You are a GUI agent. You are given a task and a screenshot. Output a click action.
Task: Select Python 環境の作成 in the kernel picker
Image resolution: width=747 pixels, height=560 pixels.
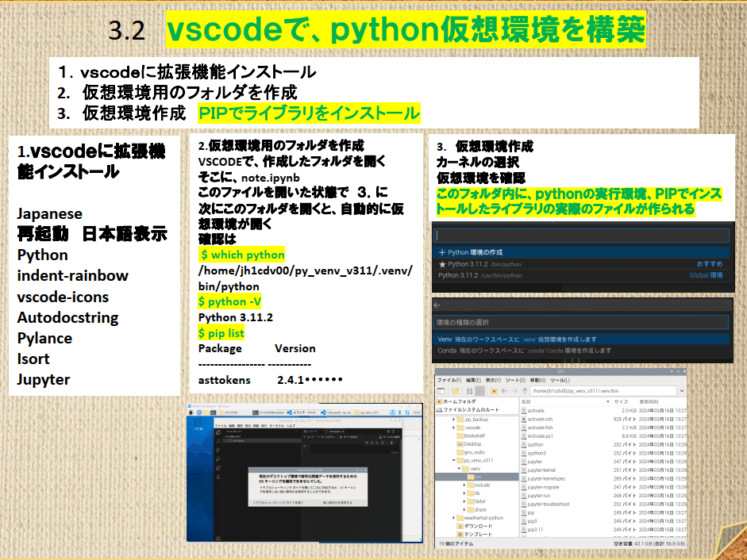click(x=581, y=252)
